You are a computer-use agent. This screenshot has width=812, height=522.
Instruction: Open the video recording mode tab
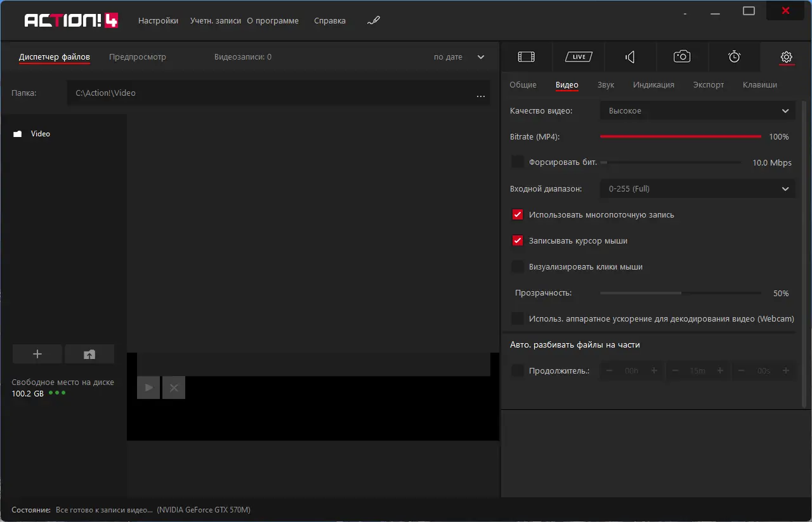click(526, 57)
